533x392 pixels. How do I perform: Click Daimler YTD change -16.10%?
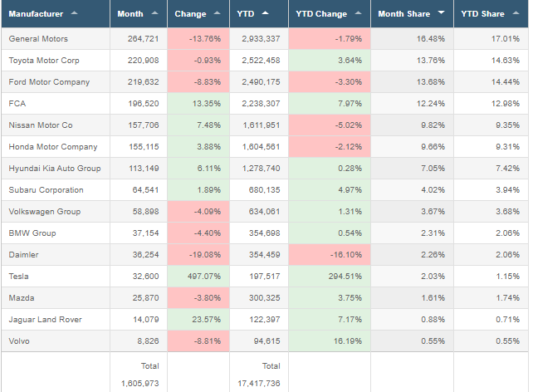[346, 255]
